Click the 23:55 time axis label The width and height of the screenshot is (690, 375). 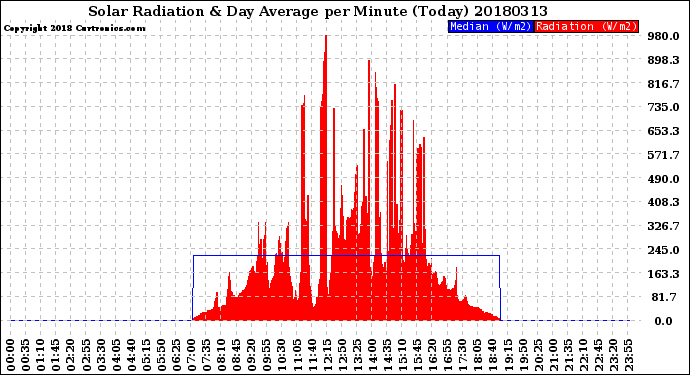pyautogui.click(x=628, y=355)
